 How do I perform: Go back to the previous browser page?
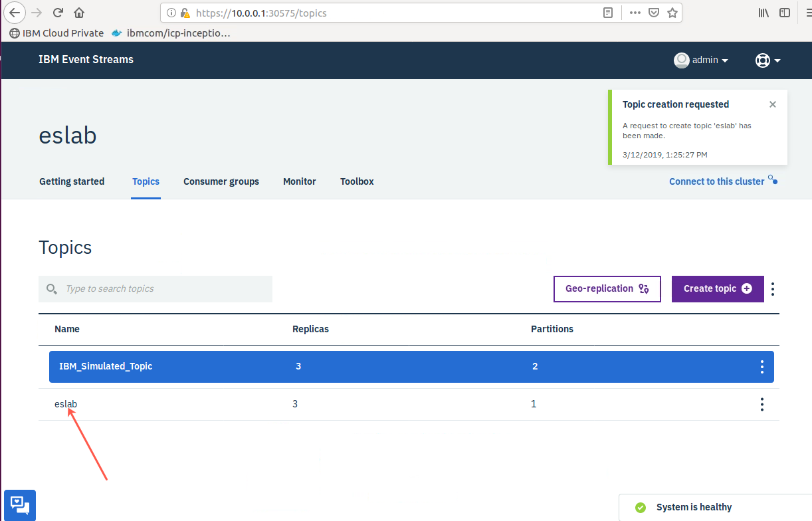(x=15, y=13)
